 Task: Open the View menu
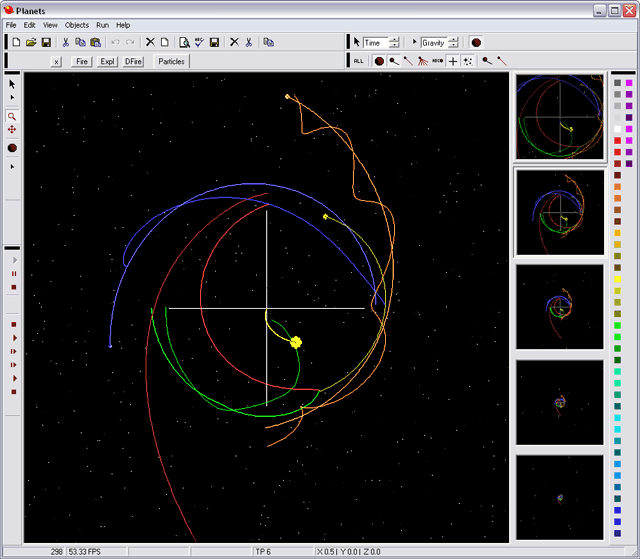pos(50,25)
